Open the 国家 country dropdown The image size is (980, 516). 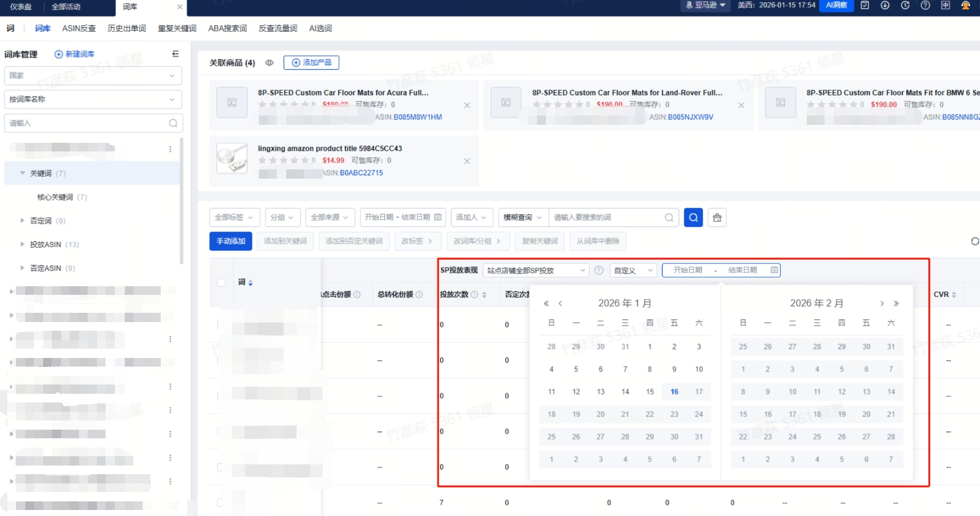tap(93, 76)
